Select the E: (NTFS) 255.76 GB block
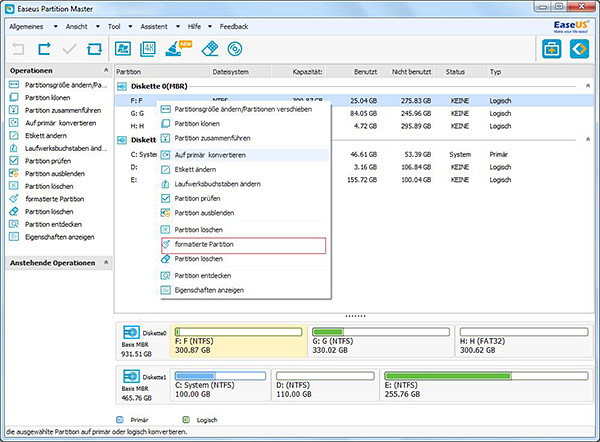Screen dimensions: 600x442 click(486, 385)
